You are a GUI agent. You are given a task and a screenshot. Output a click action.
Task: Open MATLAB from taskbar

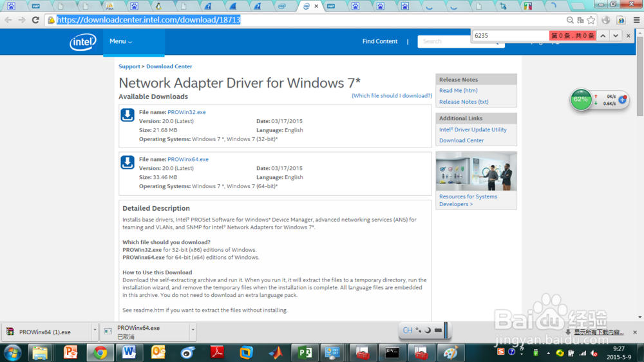276,353
